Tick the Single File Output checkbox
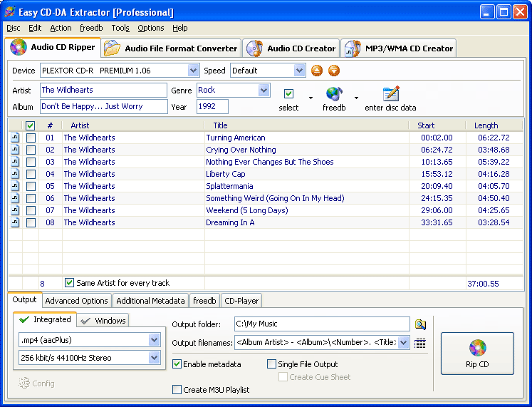The width and height of the screenshot is (532, 407). 271,364
